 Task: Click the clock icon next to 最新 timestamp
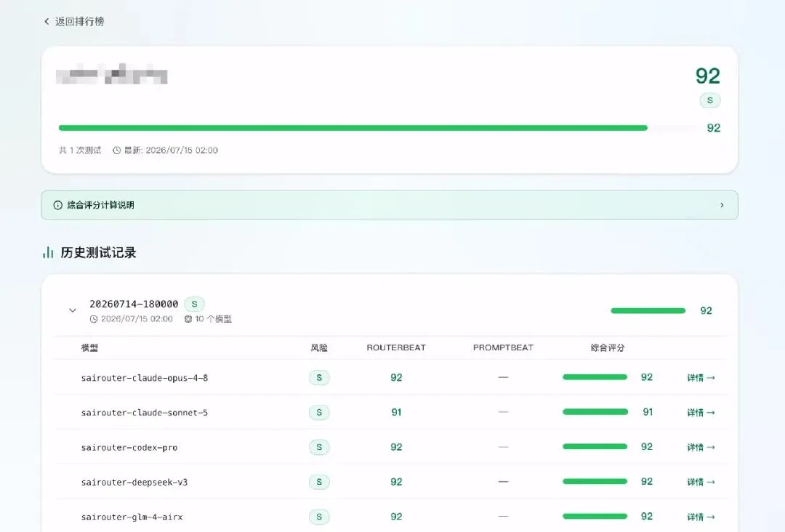116,150
